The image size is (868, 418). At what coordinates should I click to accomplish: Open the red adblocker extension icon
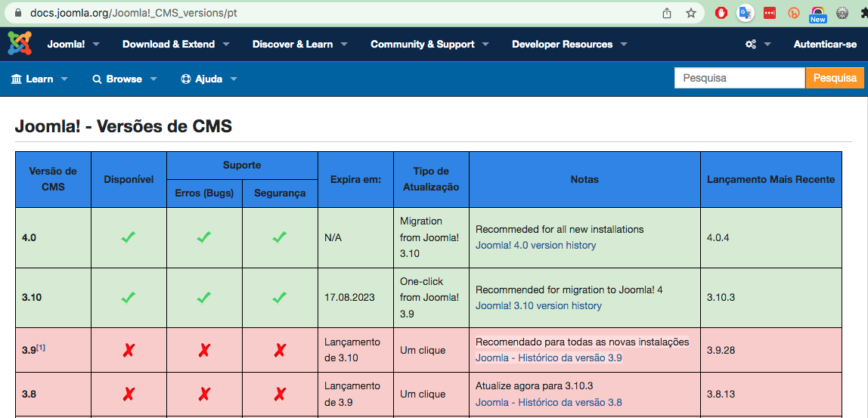point(721,13)
